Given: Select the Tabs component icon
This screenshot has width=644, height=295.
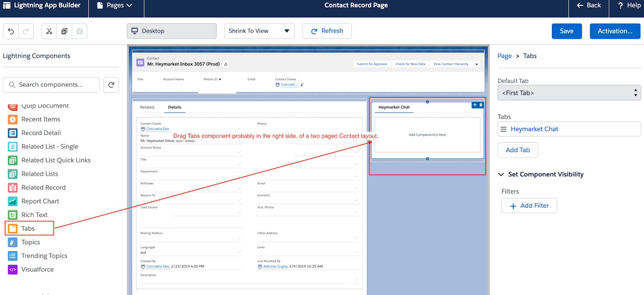Looking at the screenshot, I should 13,229.
